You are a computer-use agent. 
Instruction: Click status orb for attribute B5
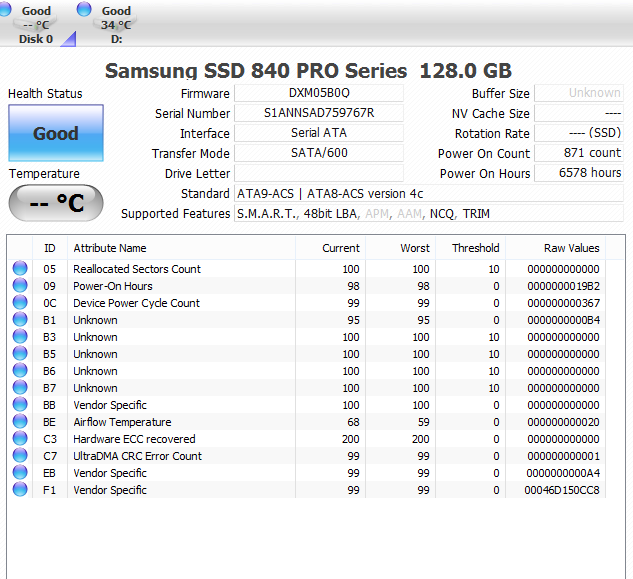point(20,353)
